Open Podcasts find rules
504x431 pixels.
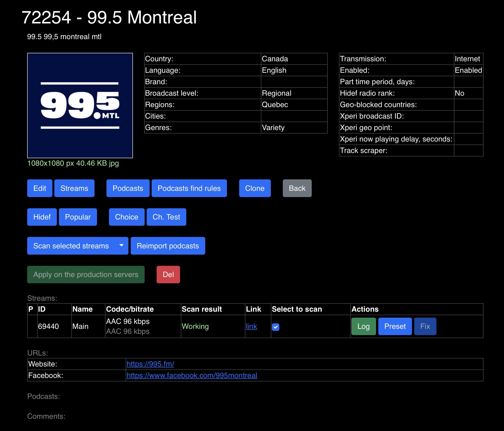coord(189,188)
